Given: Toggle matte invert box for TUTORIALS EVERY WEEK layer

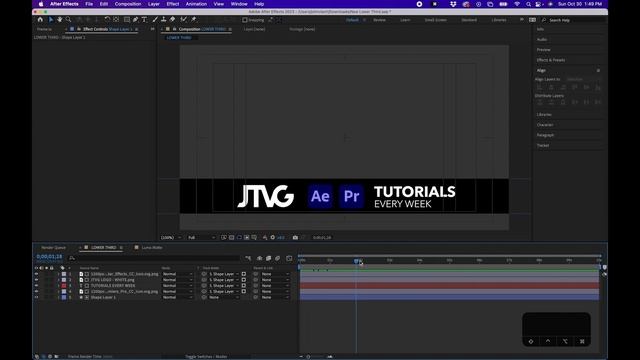Looking at the screenshot, I should pyautogui.click(x=244, y=285).
